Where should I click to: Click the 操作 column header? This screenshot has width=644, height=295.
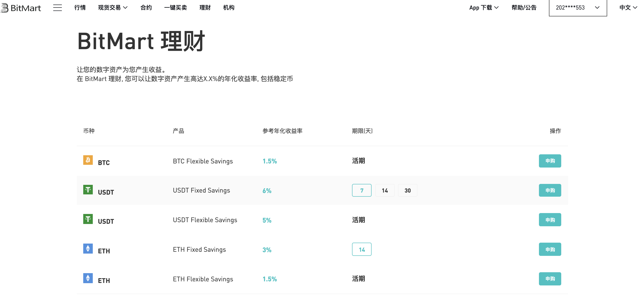(555, 131)
